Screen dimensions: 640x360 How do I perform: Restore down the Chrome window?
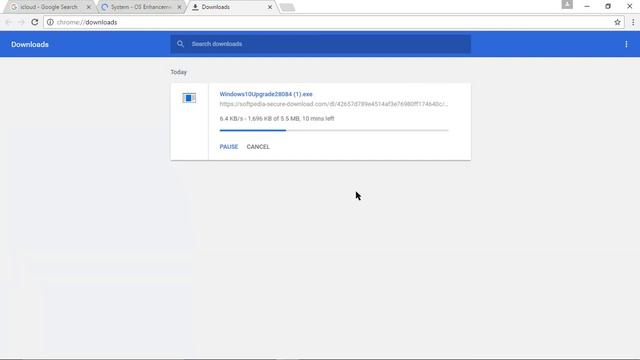(608, 6)
